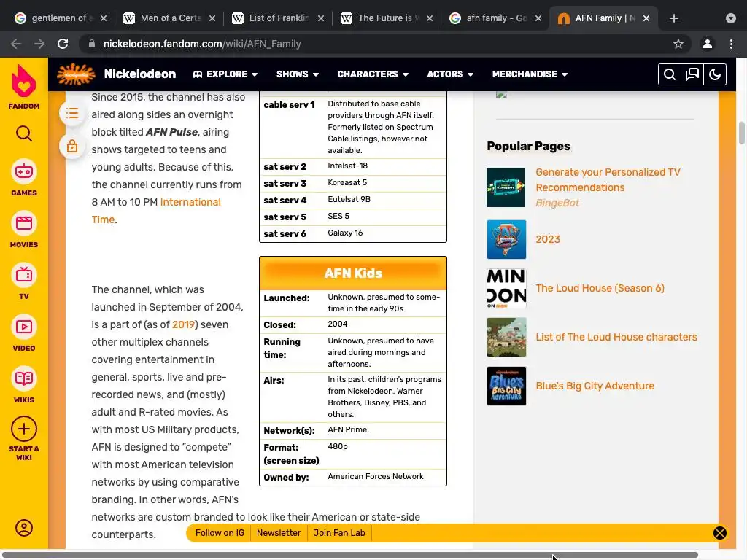Viewport: 747px width, 560px height.
Task: Click the Loud House characters thumbnail
Action: [x=506, y=337]
